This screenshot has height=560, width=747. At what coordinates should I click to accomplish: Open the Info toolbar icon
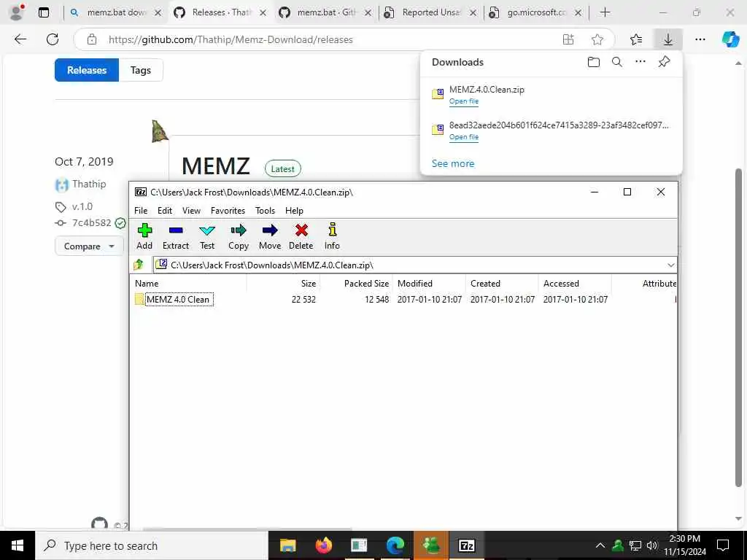point(332,237)
